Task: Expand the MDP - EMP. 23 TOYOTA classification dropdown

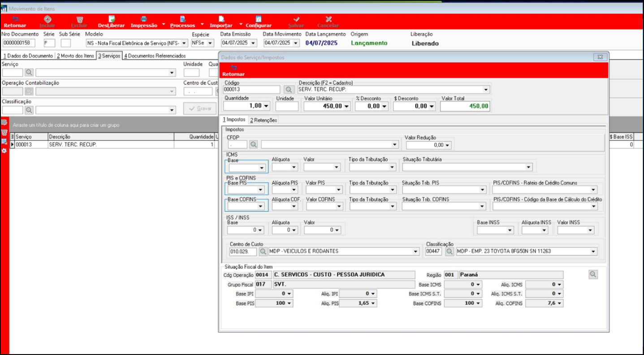Action: tap(594, 251)
